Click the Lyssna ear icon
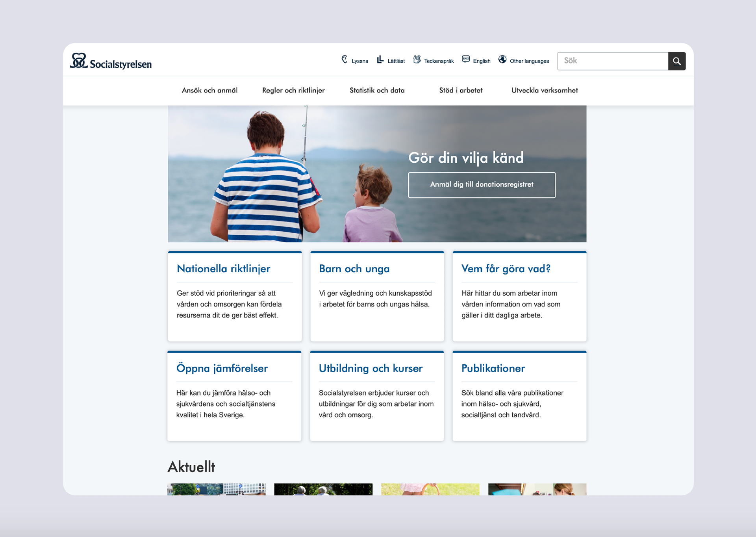The image size is (756, 537). click(x=345, y=59)
